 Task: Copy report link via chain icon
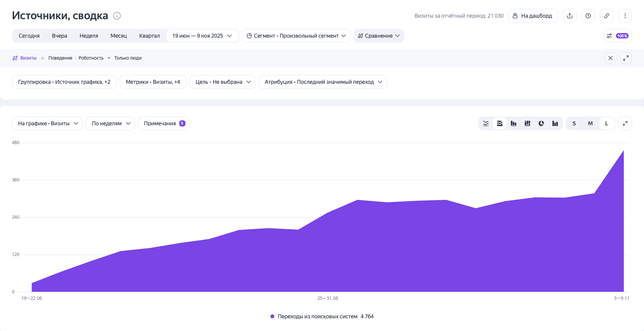(x=607, y=16)
